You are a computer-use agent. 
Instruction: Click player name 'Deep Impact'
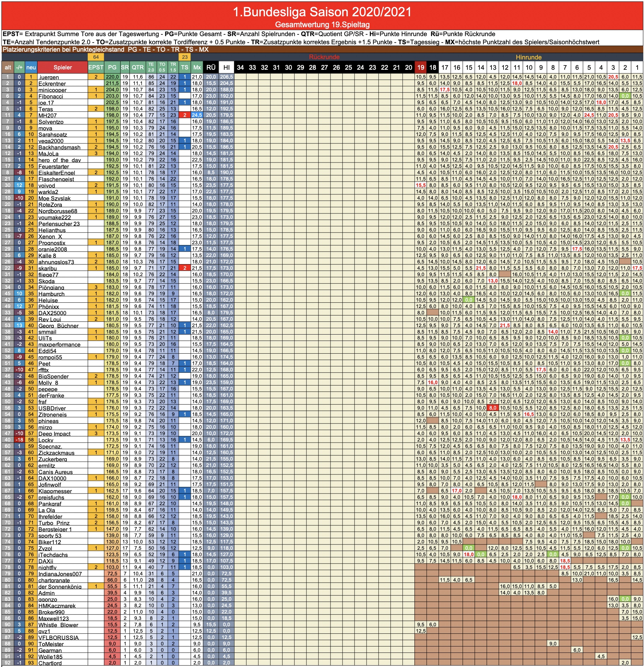tap(54, 434)
